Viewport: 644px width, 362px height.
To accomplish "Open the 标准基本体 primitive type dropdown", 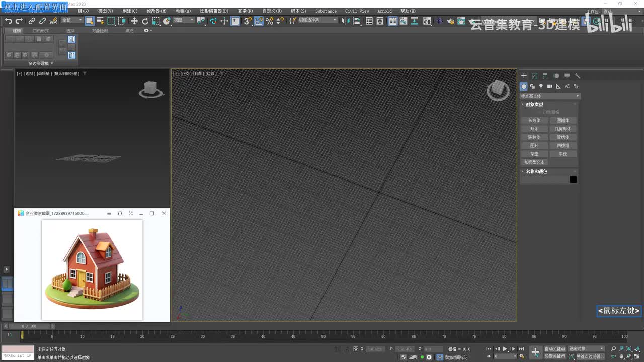I will coord(550,96).
